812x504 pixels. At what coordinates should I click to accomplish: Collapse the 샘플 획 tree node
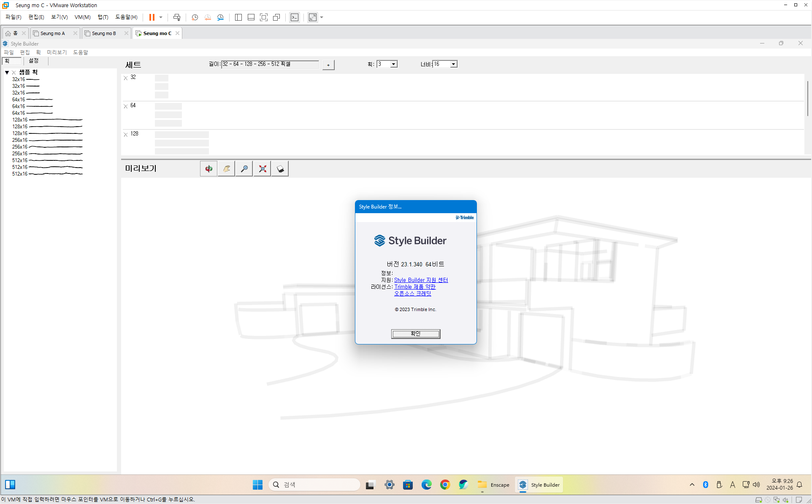7,73
